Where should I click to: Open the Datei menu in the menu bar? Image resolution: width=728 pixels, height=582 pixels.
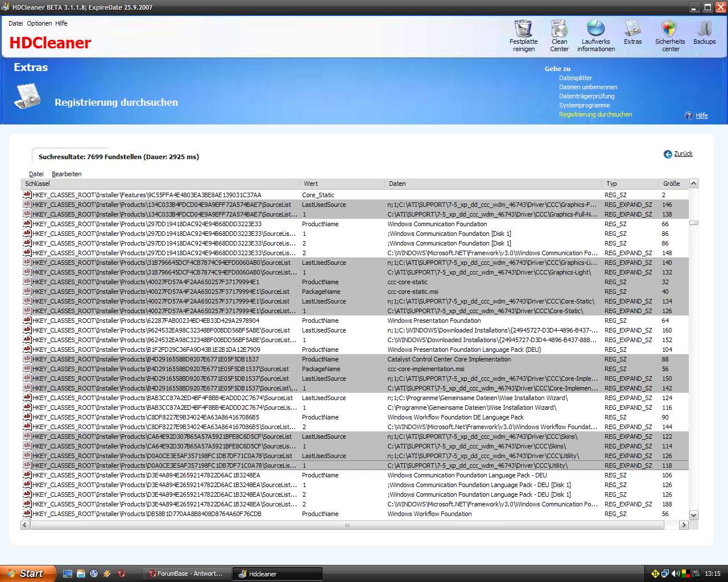tap(16, 23)
